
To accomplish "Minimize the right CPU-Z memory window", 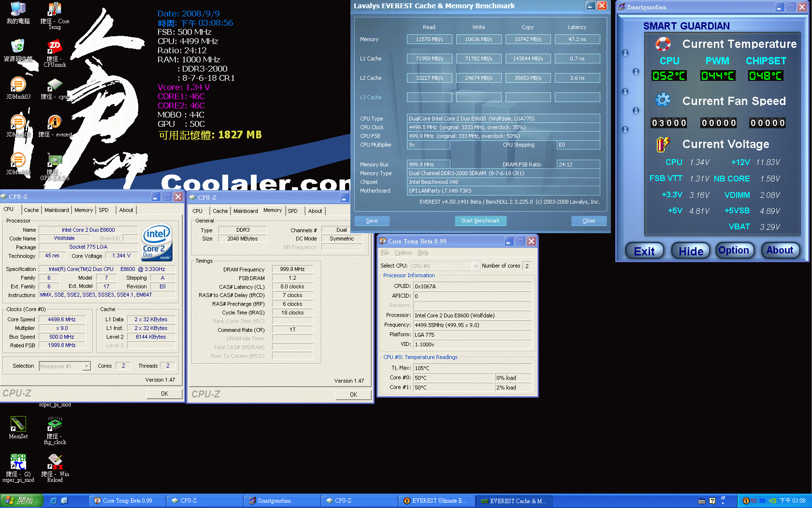I will click(x=344, y=197).
